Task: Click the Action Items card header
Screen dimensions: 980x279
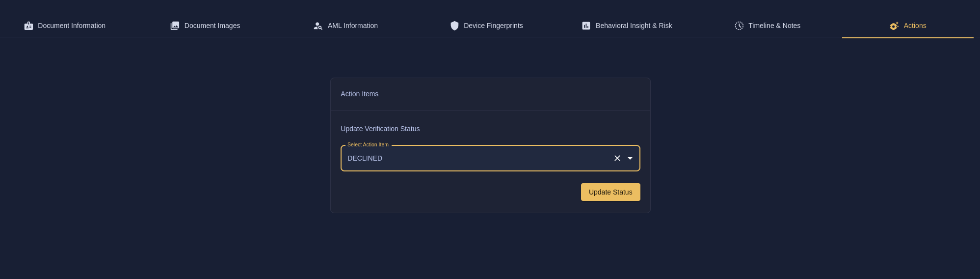Action: 359,94
